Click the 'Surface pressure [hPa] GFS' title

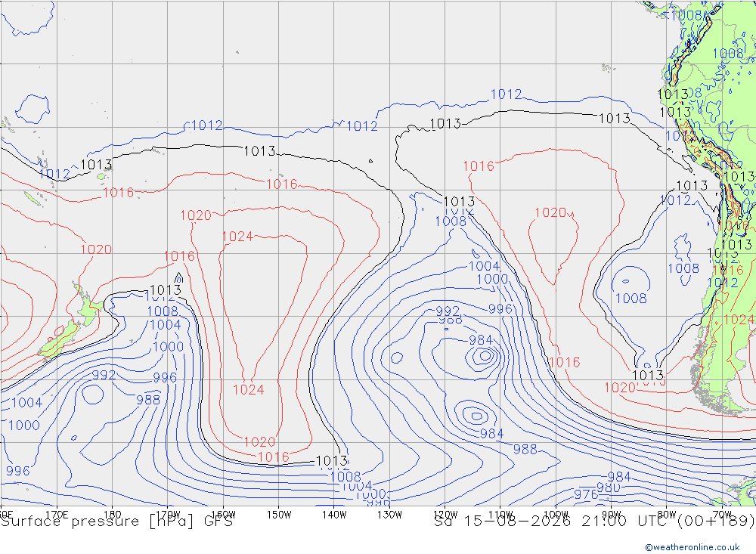117,522
